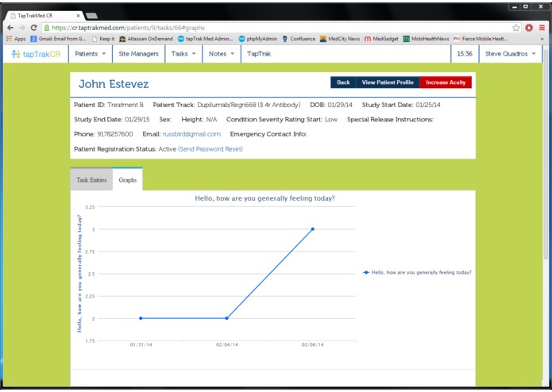Click the secure padlock icon in address bar

[x=47, y=28]
